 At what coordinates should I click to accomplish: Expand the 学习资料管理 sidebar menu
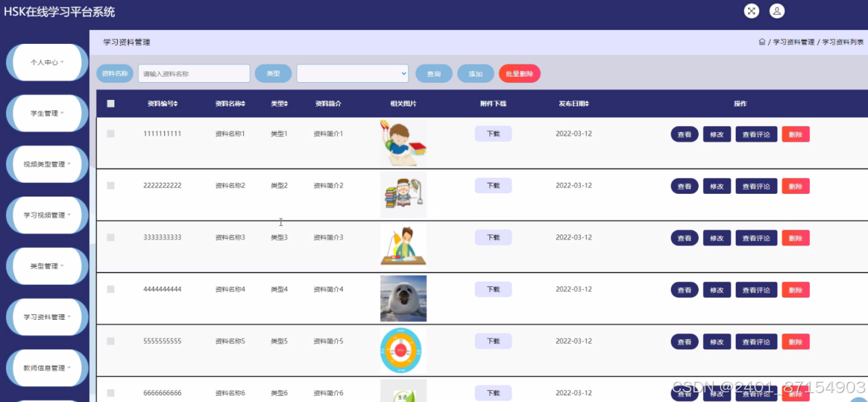[47, 317]
